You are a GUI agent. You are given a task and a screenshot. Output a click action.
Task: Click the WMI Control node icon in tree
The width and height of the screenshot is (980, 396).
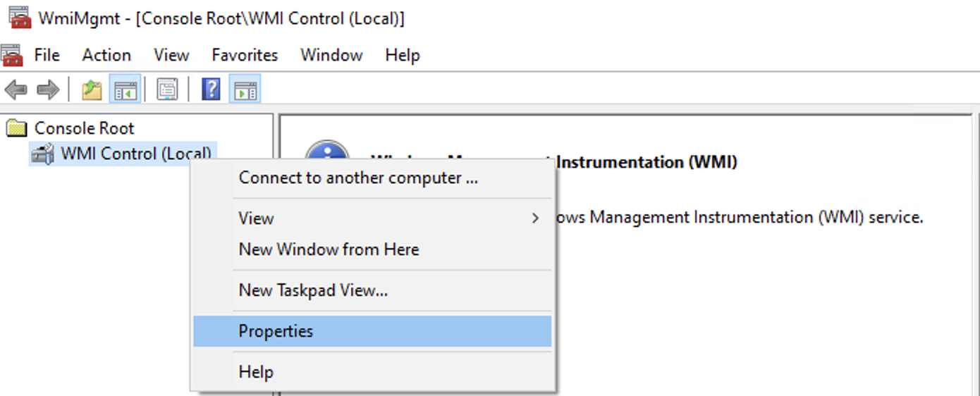[43, 154]
